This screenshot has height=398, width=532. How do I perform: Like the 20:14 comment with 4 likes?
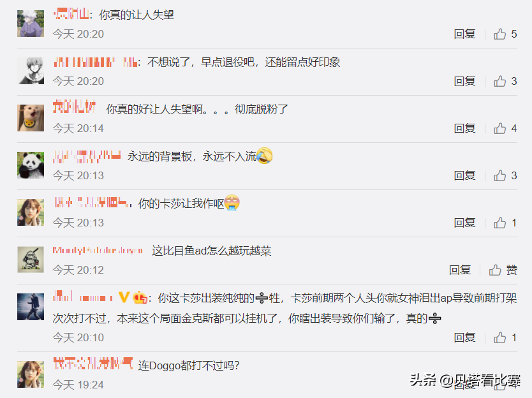(x=505, y=128)
